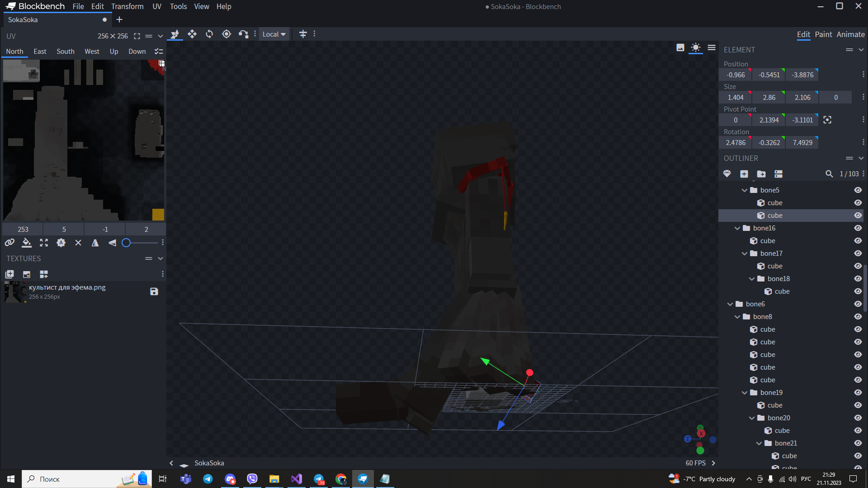
Task: Open viewport background image icon
Action: tap(680, 47)
